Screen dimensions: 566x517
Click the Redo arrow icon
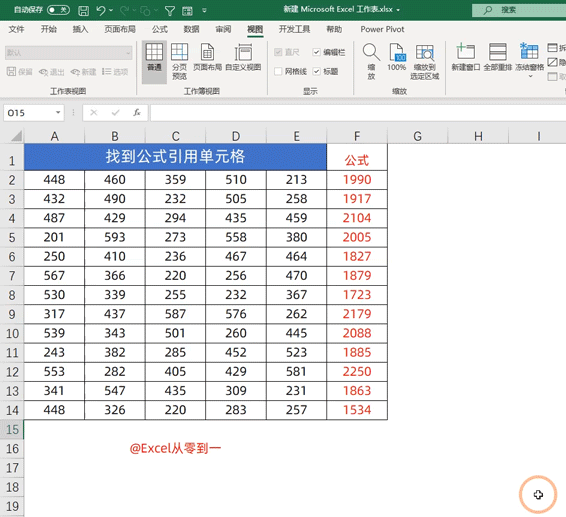coord(125,10)
